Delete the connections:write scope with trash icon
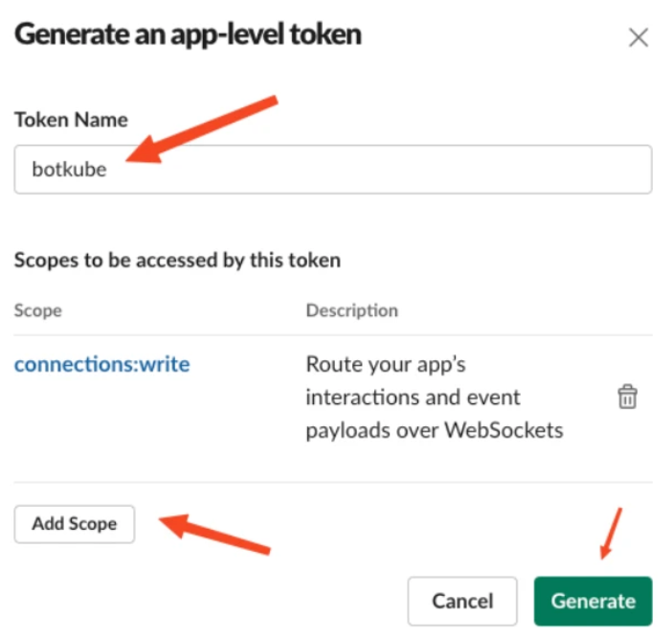The image size is (672, 638). tap(627, 397)
